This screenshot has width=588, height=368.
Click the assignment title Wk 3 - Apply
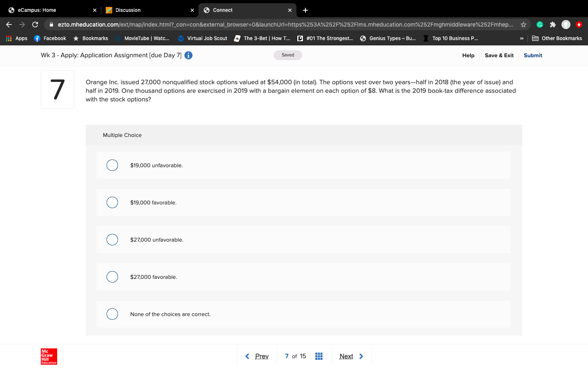[x=111, y=55]
